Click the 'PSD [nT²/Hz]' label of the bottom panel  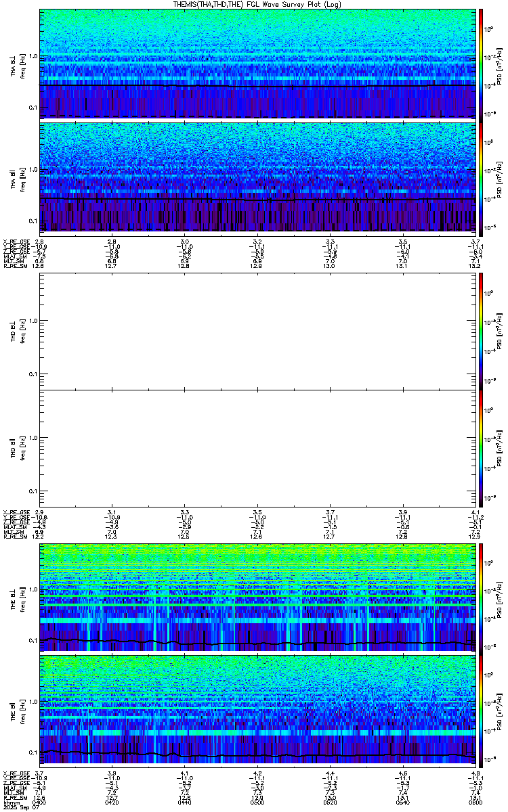500,710
